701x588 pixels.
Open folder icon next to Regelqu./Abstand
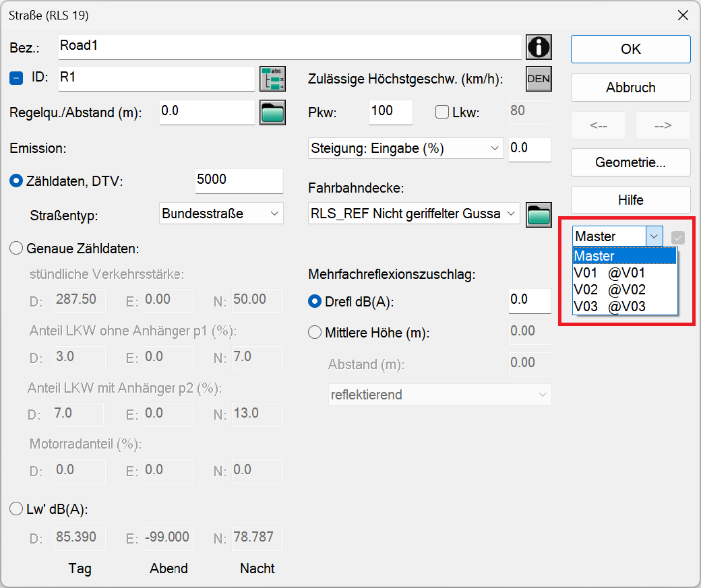272,112
